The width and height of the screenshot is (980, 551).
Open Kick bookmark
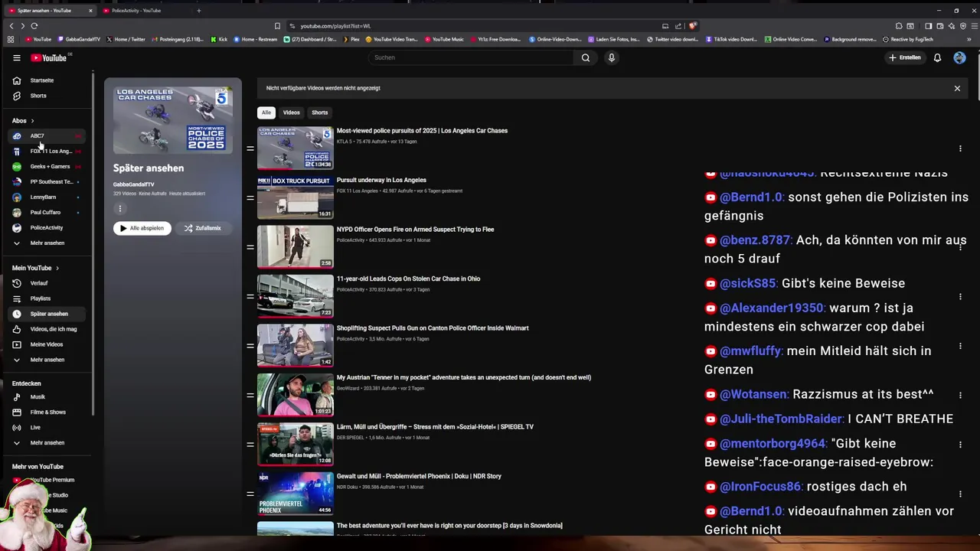pos(219,39)
